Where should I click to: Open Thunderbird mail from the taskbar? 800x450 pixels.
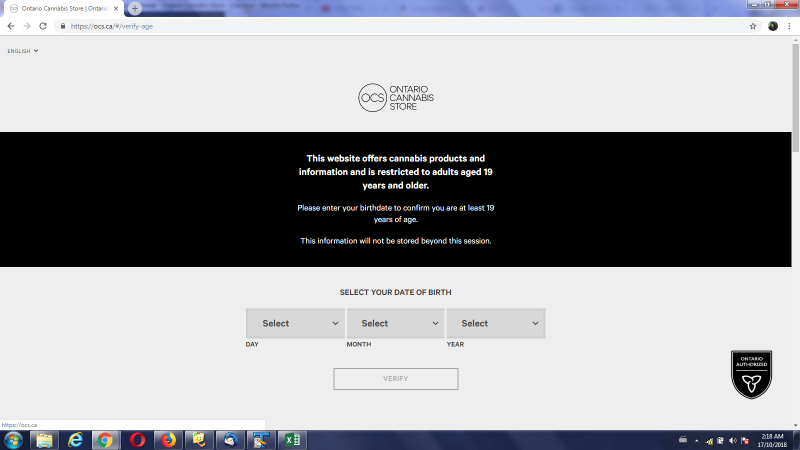(x=230, y=440)
